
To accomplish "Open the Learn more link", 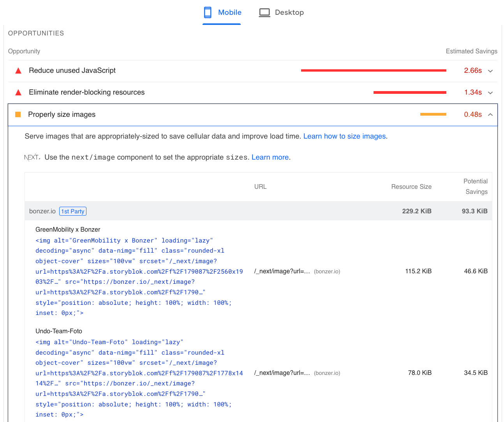I will [x=270, y=157].
